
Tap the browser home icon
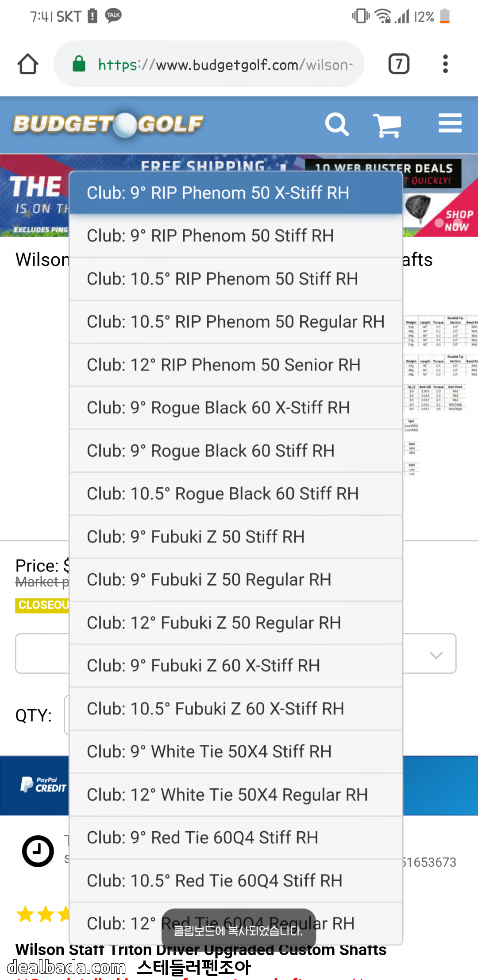pos(27,64)
